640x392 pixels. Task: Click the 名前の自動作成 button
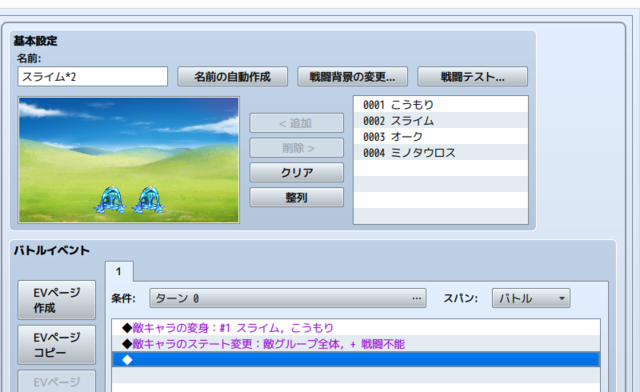click(232, 77)
